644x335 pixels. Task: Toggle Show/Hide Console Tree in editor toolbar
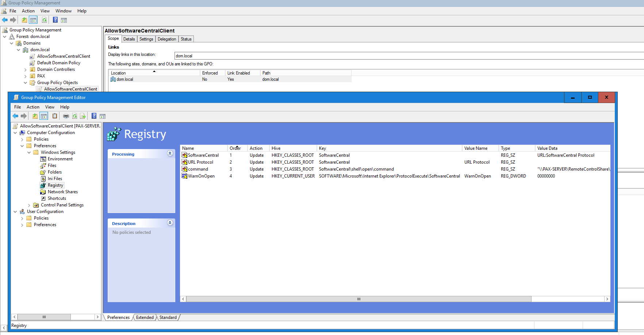click(x=44, y=116)
